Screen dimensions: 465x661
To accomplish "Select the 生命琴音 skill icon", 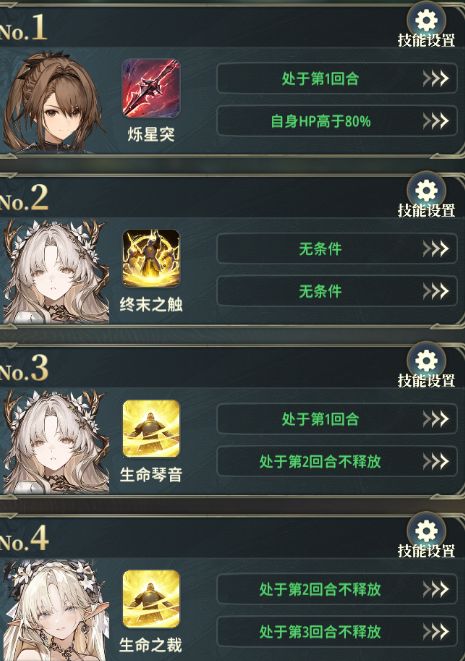I will 151,429.
